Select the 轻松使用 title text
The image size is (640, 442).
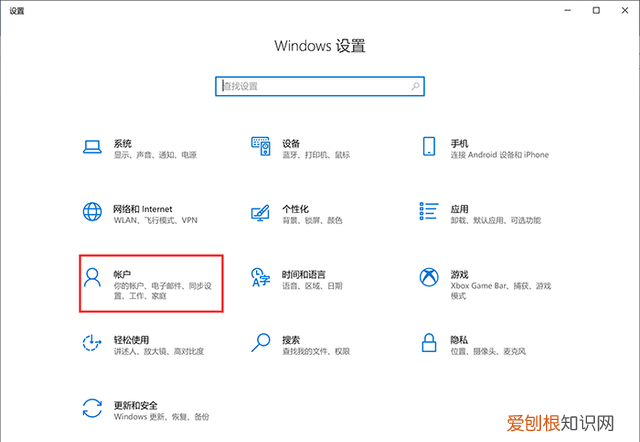coord(131,340)
